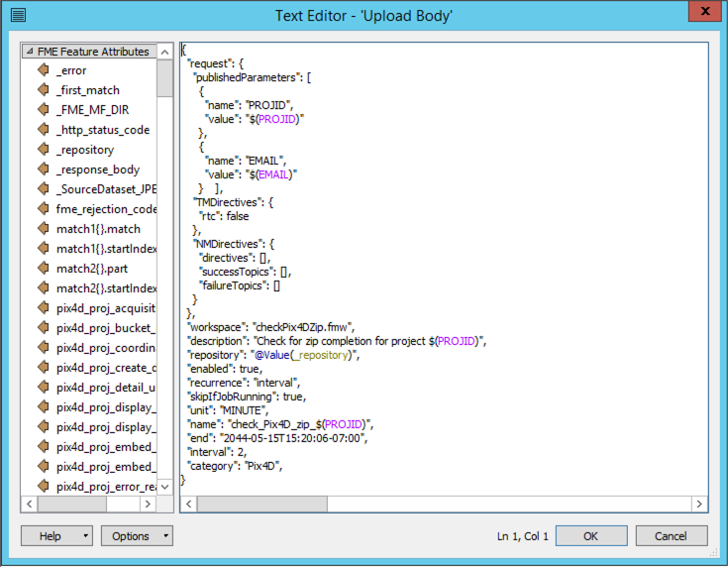Viewport: 728px width, 567px height.
Task: Click the Help button
Action: pyautogui.click(x=50, y=536)
